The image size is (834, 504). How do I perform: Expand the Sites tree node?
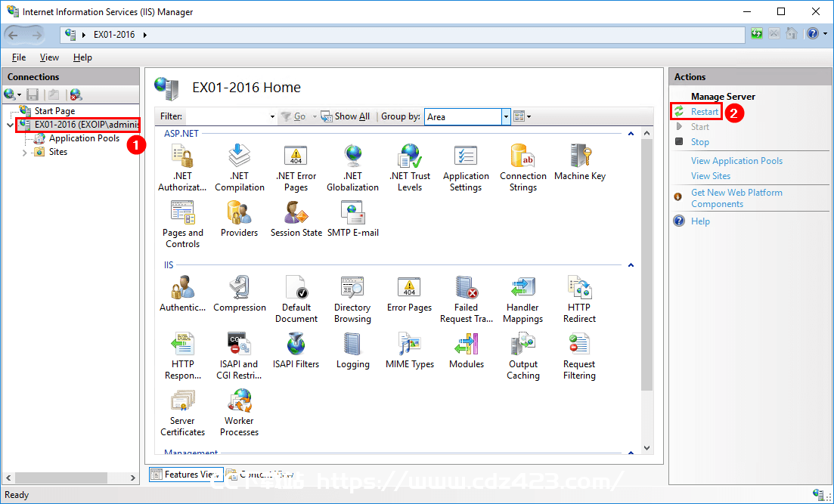pyautogui.click(x=24, y=153)
